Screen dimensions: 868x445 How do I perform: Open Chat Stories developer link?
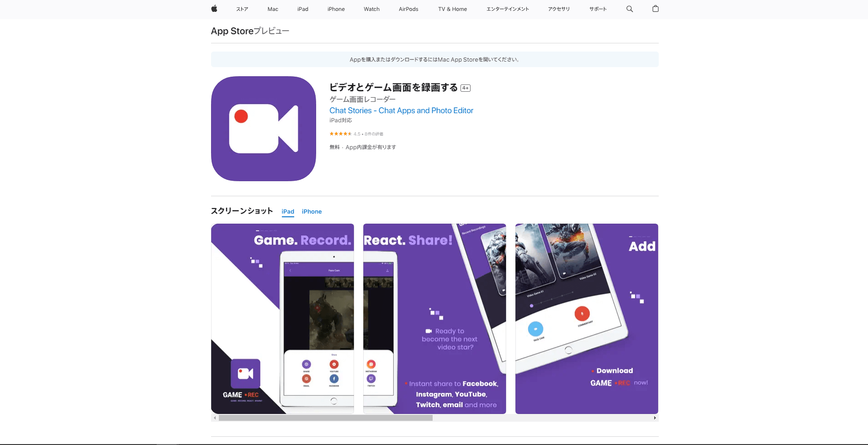click(401, 110)
